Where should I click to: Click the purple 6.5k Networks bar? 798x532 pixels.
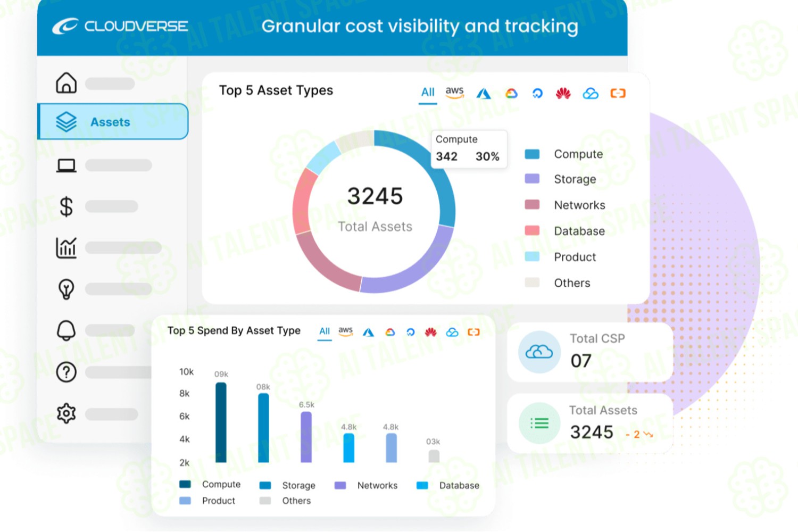coord(306,437)
